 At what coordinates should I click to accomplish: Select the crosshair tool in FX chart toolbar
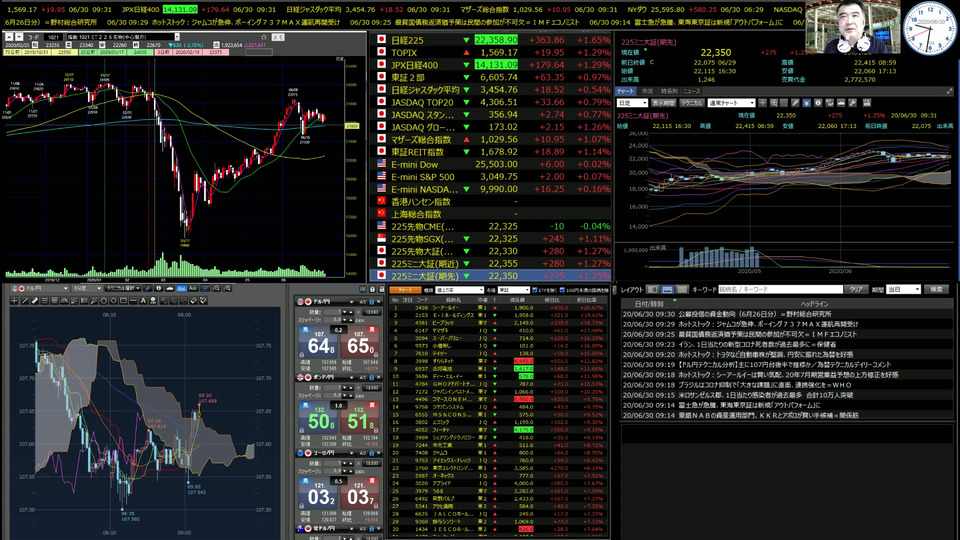14,301
